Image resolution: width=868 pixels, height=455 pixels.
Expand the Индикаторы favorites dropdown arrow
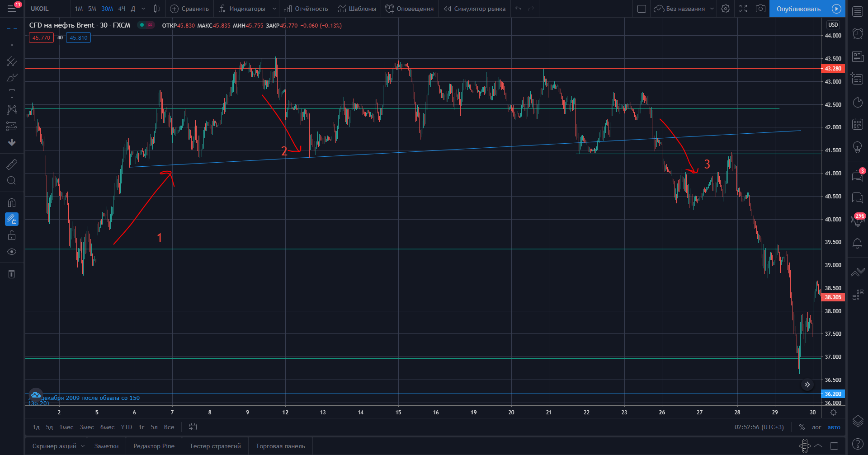(x=274, y=9)
